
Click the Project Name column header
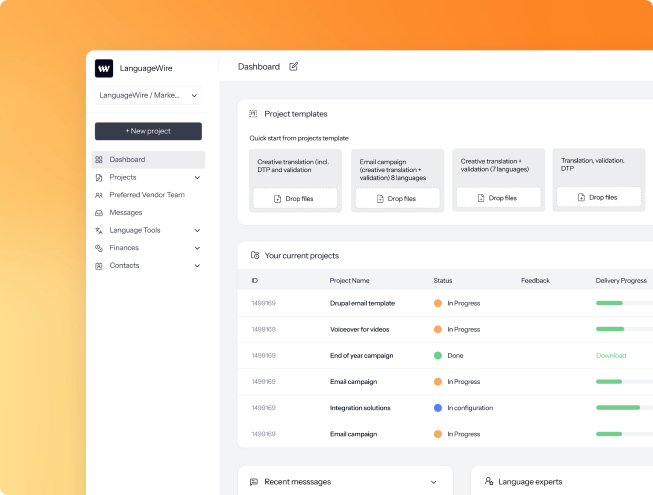point(349,281)
